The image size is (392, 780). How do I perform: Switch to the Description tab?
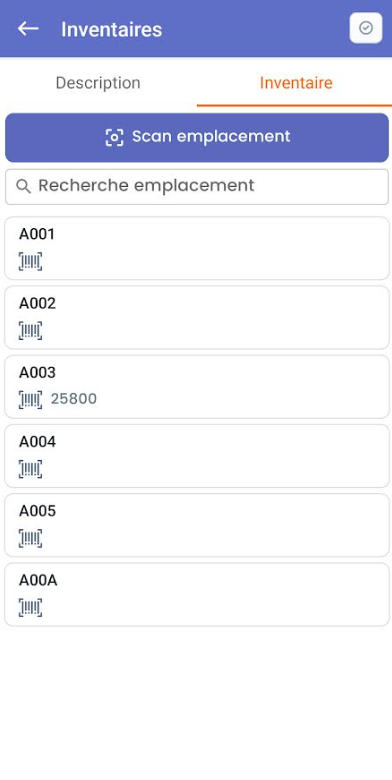[98, 83]
